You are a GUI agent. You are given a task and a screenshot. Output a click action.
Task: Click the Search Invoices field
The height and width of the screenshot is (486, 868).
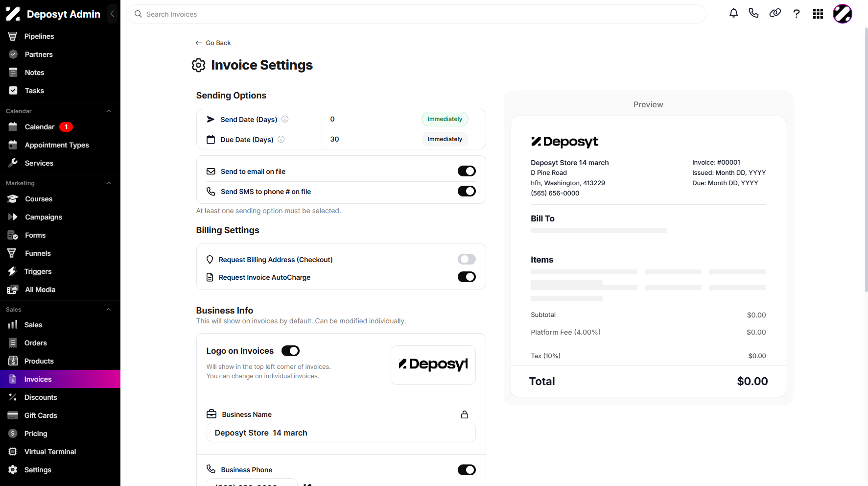click(x=416, y=14)
